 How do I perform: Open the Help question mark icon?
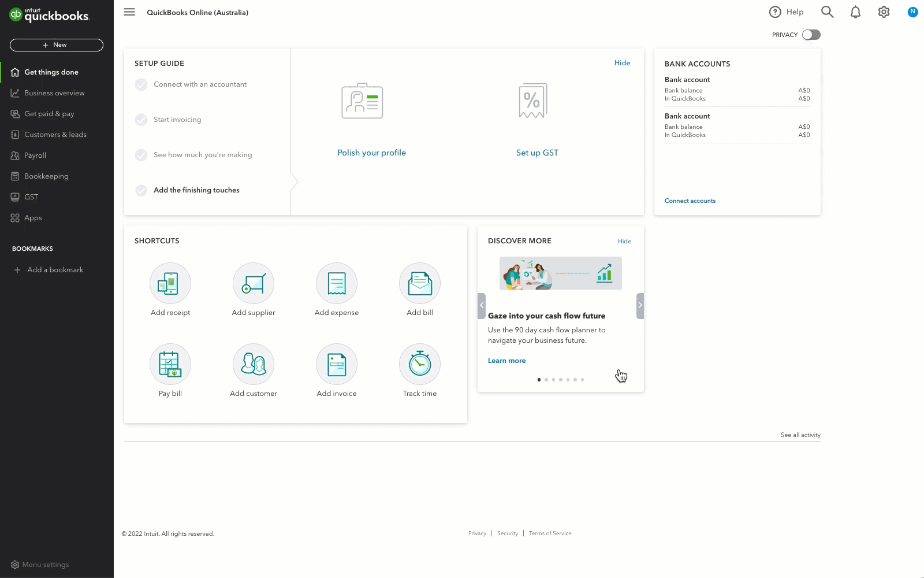point(775,12)
